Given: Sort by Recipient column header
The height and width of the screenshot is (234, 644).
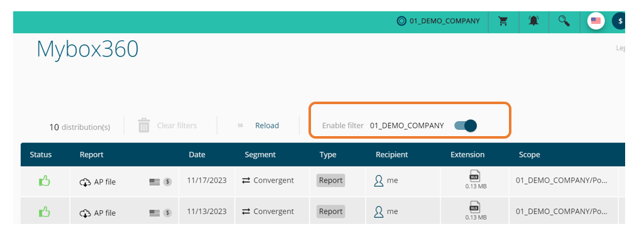Looking at the screenshot, I should tap(392, 154).
